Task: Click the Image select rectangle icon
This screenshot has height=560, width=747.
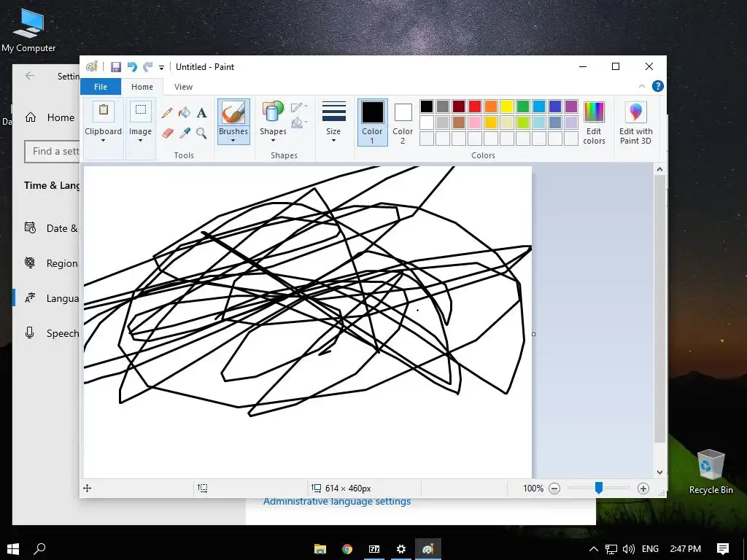Action: 141,112
